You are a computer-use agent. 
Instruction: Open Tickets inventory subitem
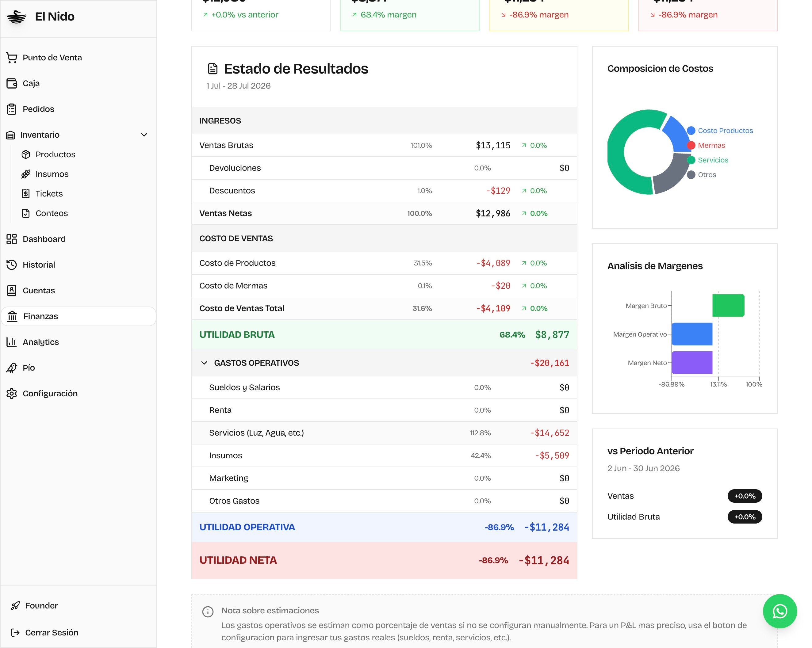click(49, 193)
